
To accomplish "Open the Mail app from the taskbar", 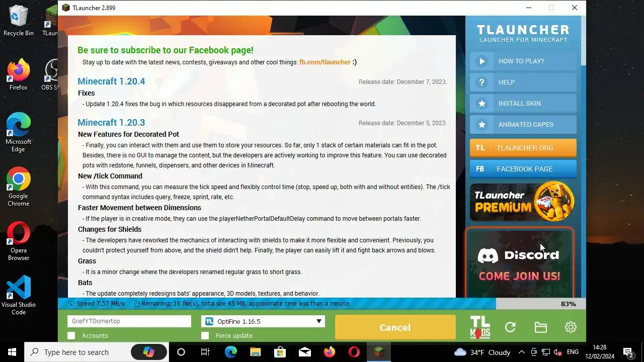I will [304, 352].
